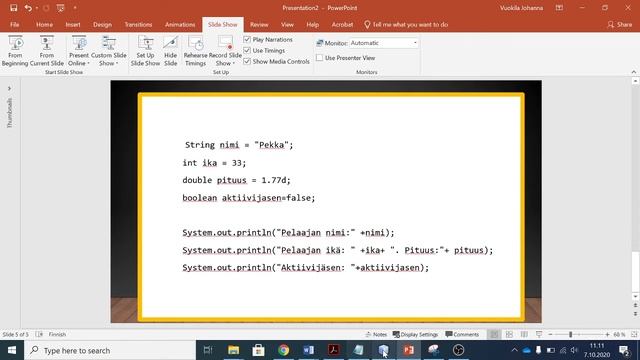Click the code line String nimi = "Pekka";
The height and width of the screenshot is (360, 640).
[239, 145]
